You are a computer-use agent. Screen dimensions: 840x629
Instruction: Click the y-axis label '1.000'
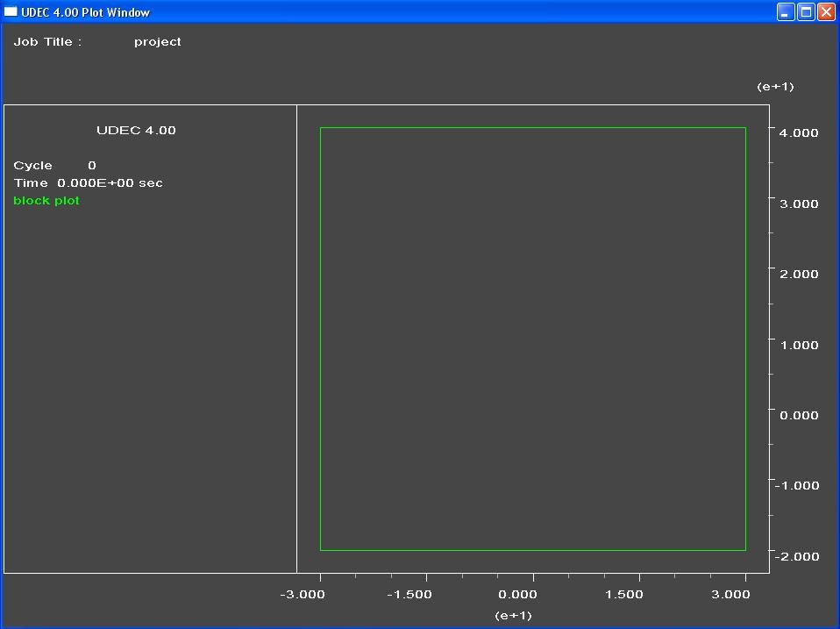tap(799, 345)
